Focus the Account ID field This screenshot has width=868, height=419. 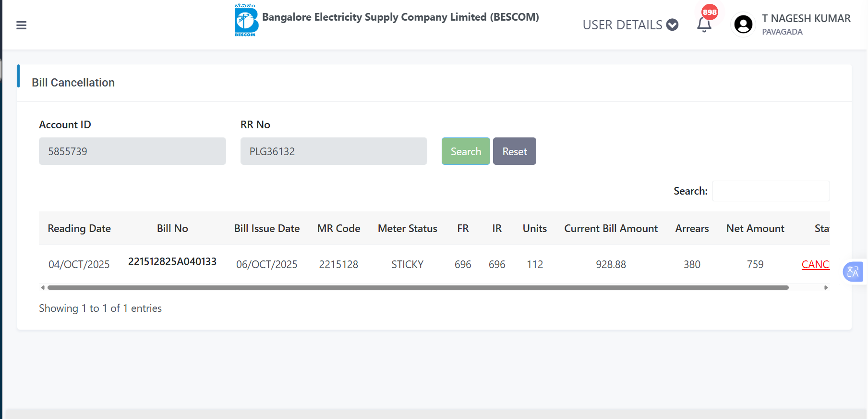(132, 151)
